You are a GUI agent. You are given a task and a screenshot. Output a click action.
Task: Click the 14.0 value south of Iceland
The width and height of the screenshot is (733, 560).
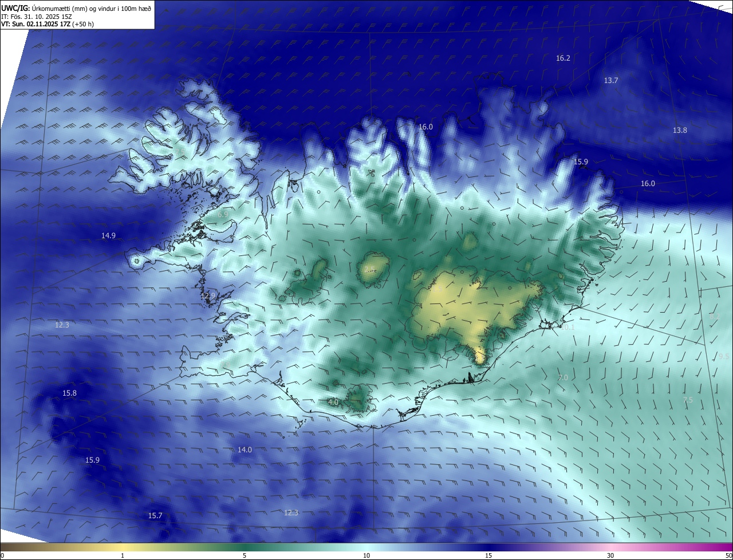point(245,450)
